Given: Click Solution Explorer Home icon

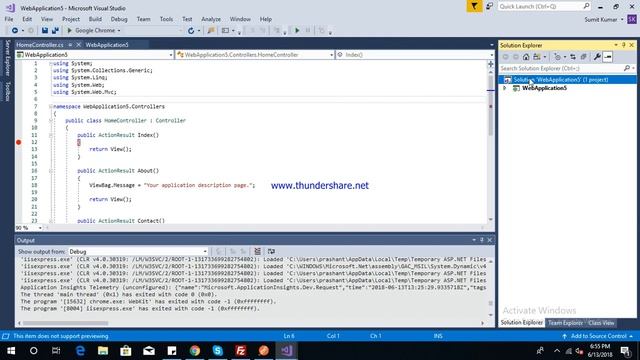Looking at the screenshot, I should (x=526, y=57).
